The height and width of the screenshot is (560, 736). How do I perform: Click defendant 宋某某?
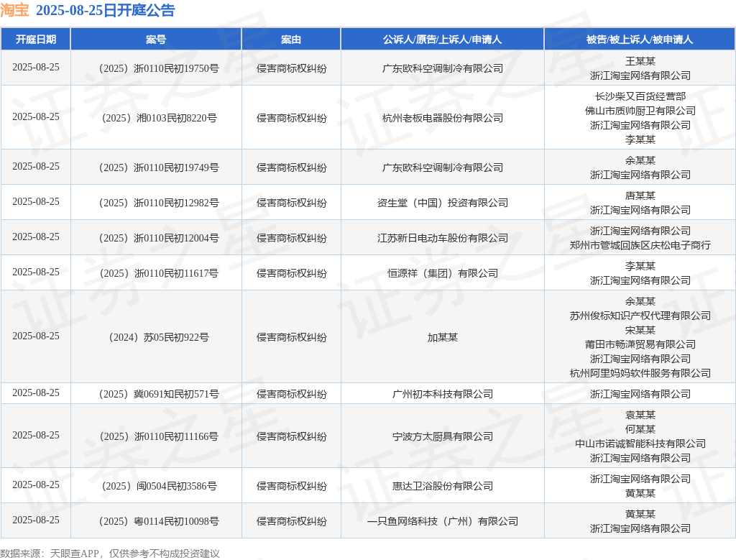[x=640, y=330]
